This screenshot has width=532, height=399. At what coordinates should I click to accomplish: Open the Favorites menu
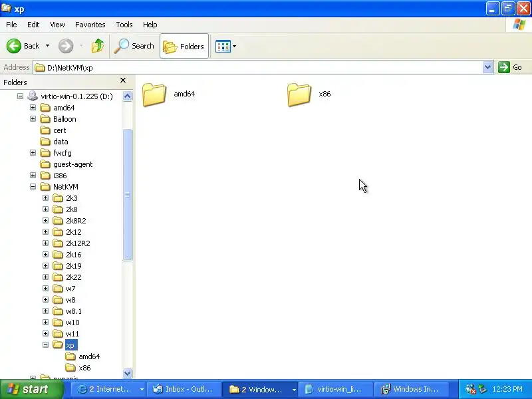90,25
